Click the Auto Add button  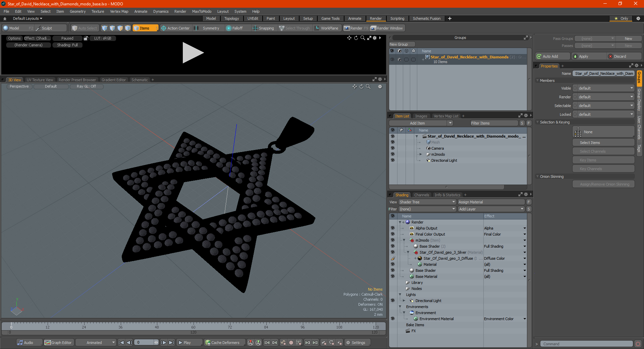pyautogui.click(x=552, y=56)
